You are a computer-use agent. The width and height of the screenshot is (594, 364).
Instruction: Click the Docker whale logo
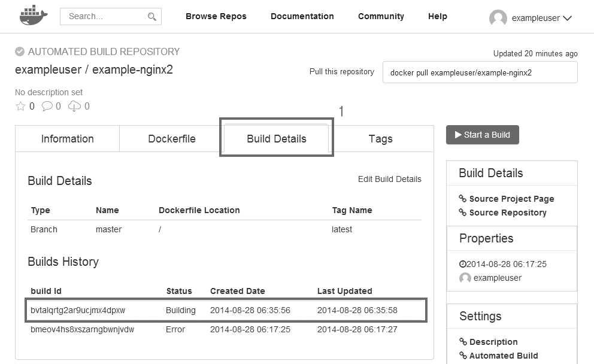(33, 16)
